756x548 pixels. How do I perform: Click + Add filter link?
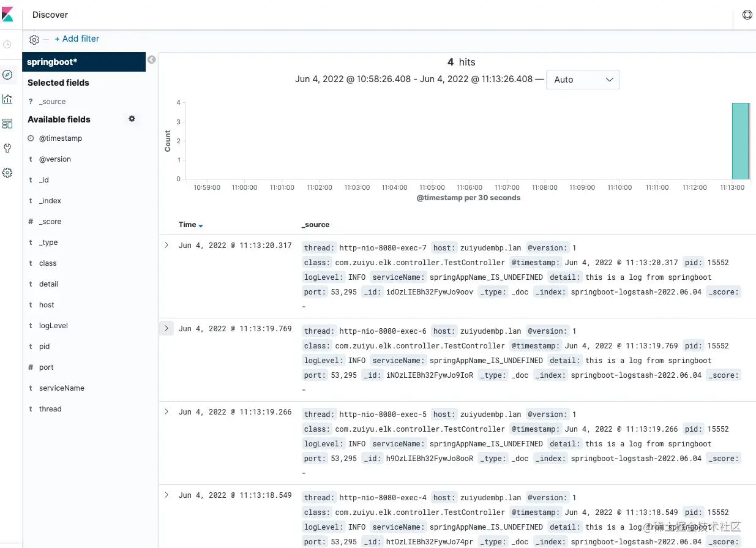[x=77, y=39]
